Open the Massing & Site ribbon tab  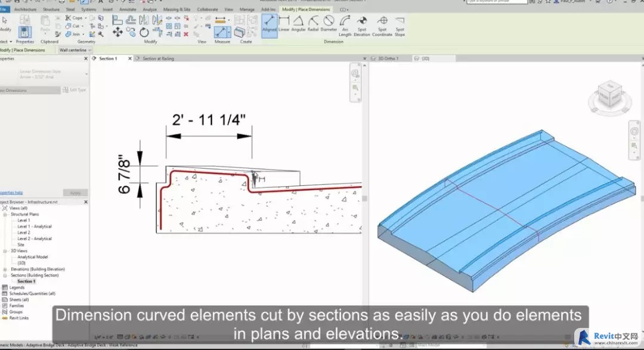[x=177, y=10]
